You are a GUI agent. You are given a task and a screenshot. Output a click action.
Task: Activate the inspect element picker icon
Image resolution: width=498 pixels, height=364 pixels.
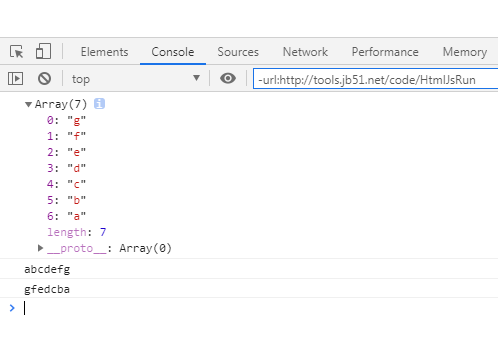point(17,52)
